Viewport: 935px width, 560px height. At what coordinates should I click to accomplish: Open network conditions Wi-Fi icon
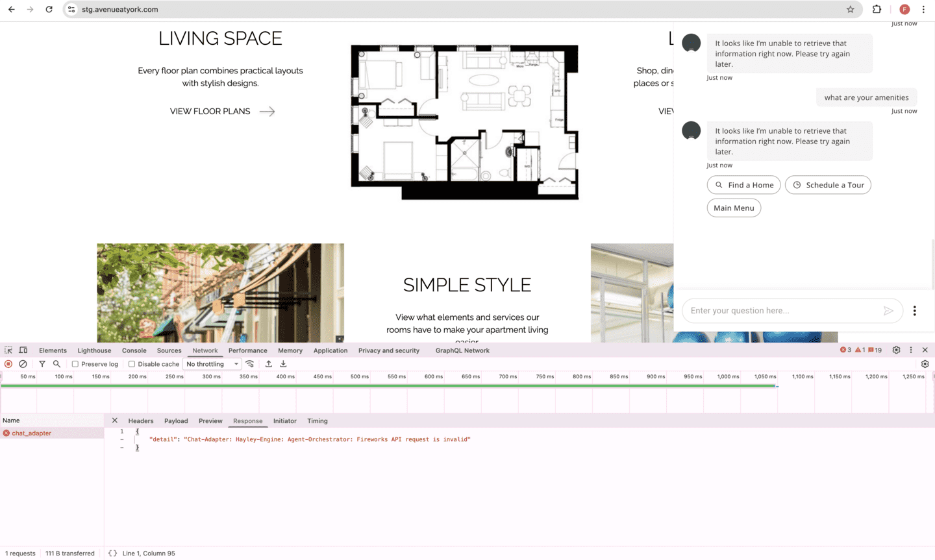[x=250, y=364]
